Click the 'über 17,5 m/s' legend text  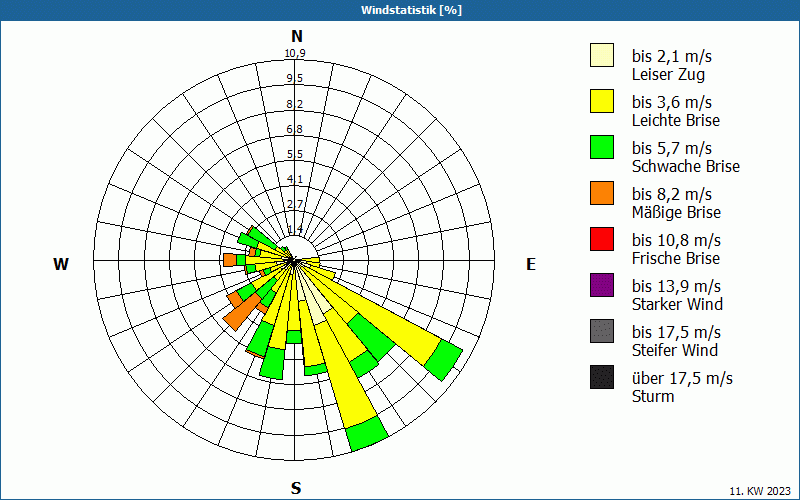coord(682,378)
